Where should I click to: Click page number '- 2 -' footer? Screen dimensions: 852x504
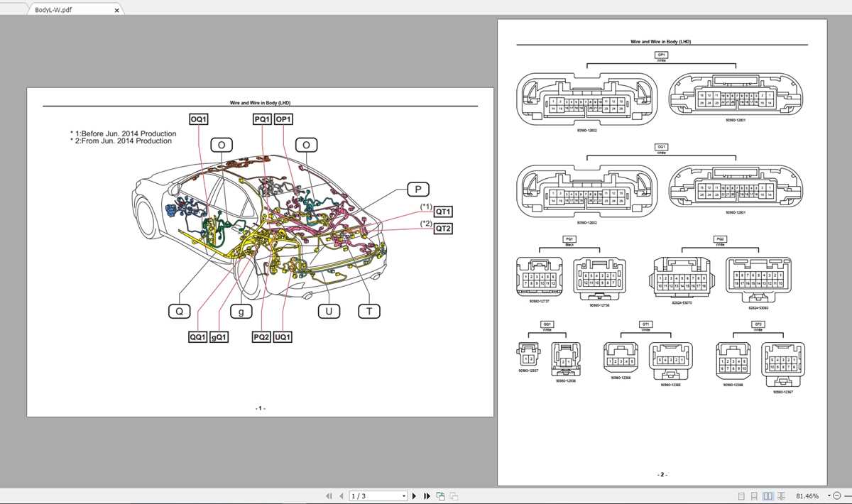coord(662,474)
